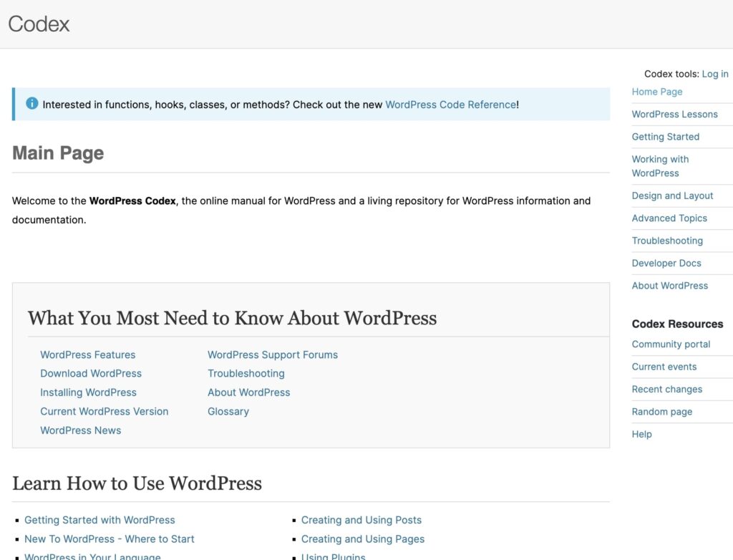Screen dimensions: 733x560
Task: Select Developer Docs in sidebar
Action: tap(666, 263)
